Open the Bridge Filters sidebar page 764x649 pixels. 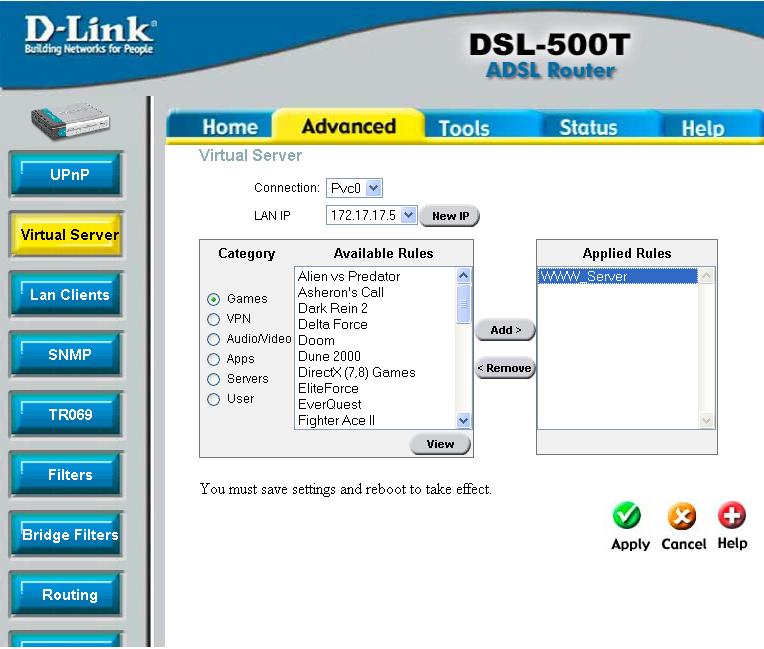coord(70,535)
